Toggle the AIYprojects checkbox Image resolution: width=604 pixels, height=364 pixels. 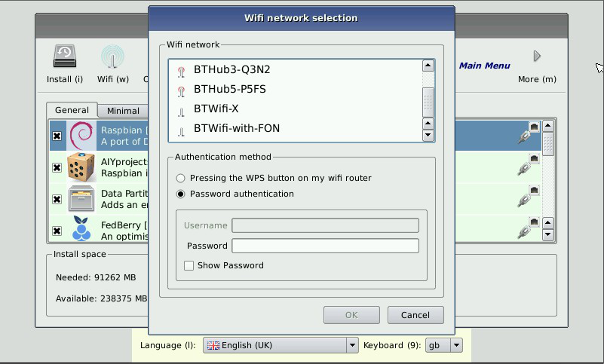[x=57, y=167]
